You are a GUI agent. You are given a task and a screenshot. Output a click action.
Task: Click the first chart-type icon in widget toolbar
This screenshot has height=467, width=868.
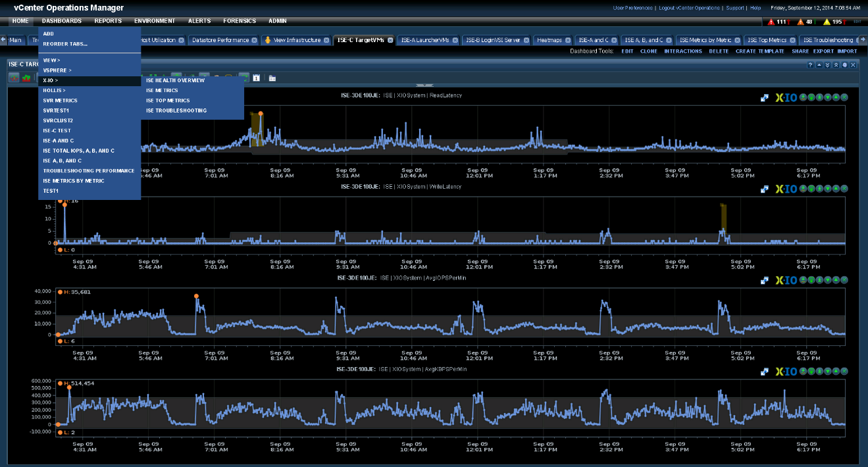pyautogui.click(x=14, y=78)
